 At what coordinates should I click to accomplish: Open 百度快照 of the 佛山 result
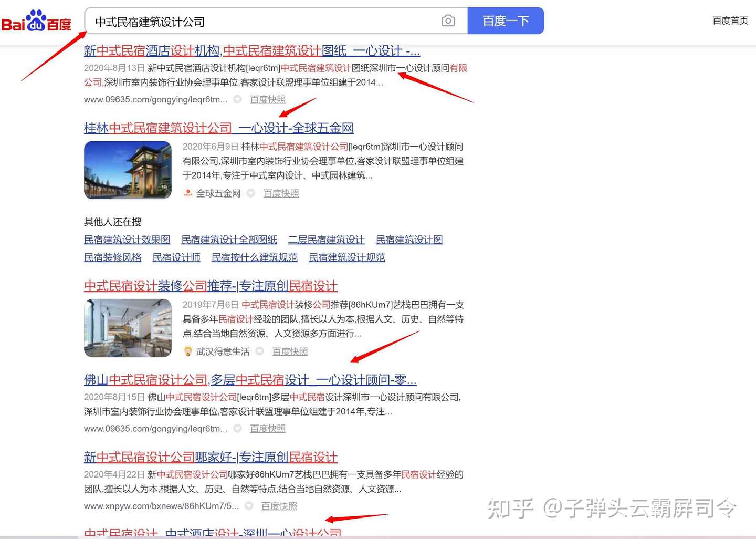268,429
